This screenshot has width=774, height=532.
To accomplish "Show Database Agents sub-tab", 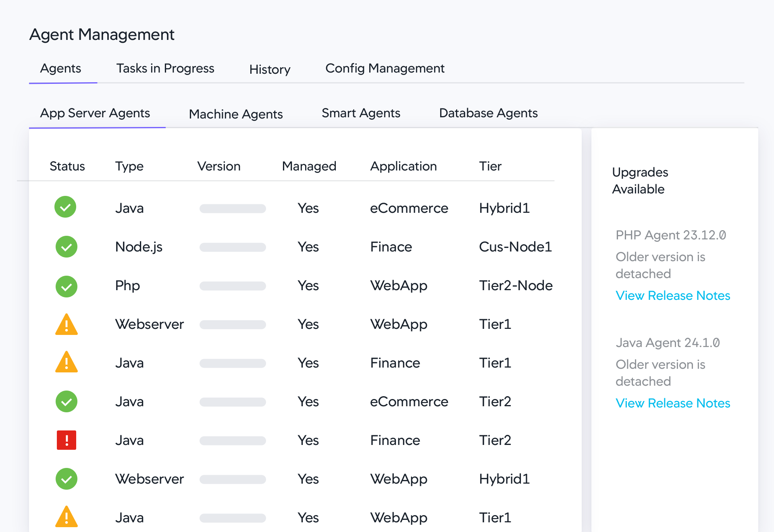I will coord(489,113).
